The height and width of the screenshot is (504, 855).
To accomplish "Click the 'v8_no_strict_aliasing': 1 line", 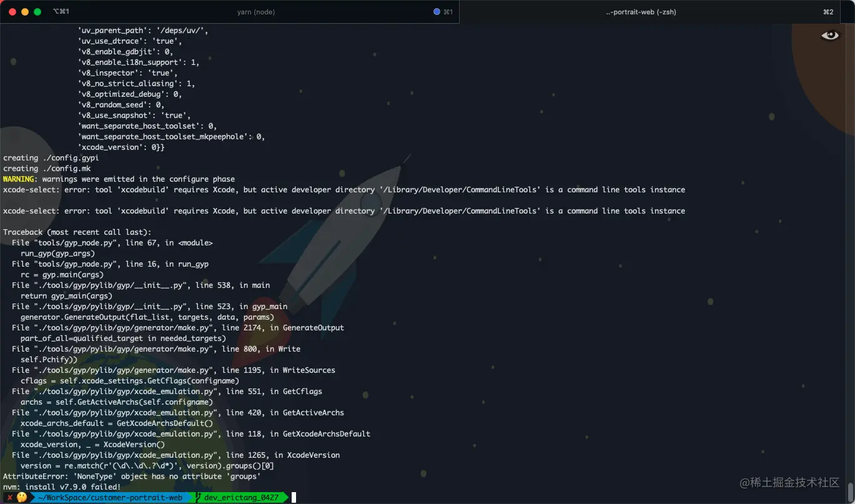I will click(136, 84).
